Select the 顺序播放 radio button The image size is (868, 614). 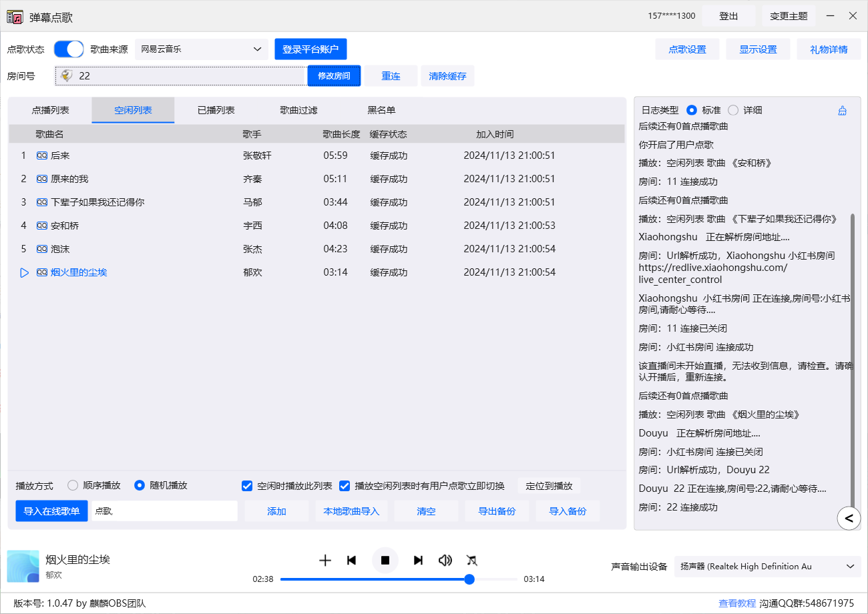tap(72, 485)
